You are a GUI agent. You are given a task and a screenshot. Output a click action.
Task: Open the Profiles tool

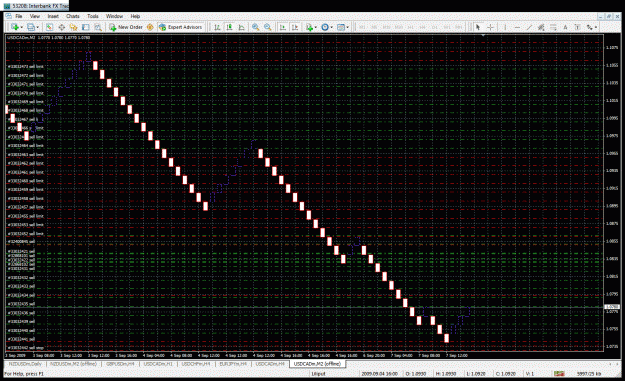pos(31,27)
